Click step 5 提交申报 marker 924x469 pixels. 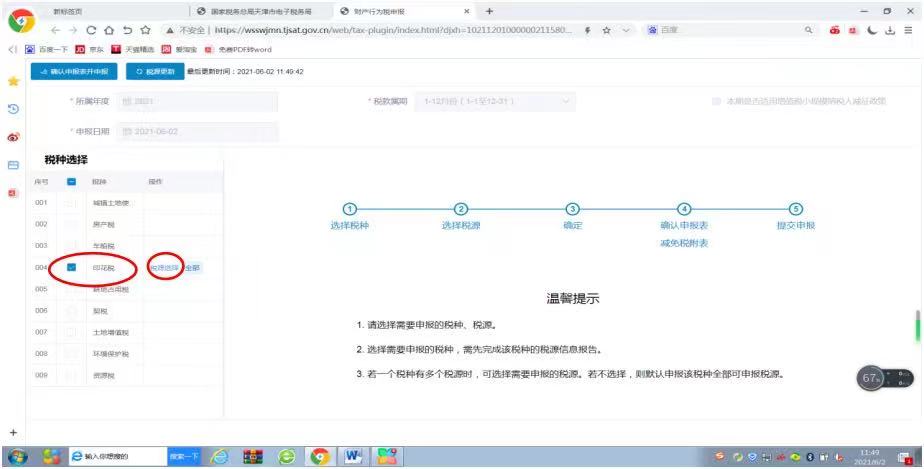point(796,209)
